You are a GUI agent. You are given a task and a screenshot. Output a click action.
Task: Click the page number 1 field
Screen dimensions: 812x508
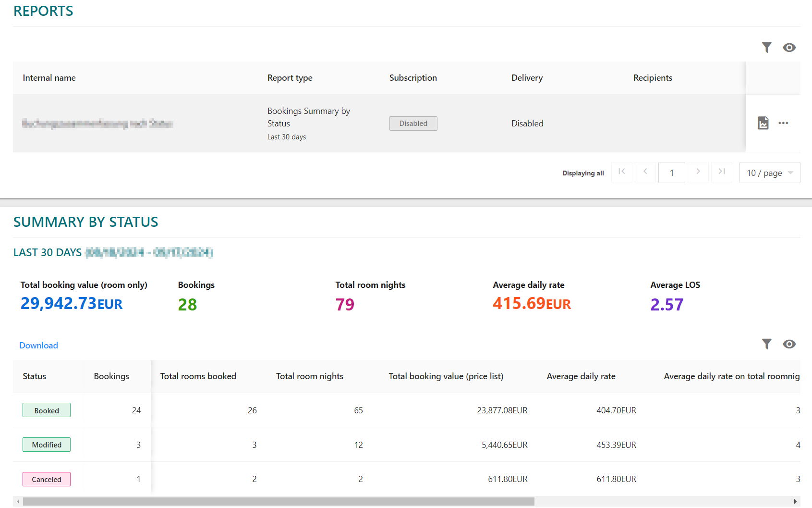(x=671, y=173)
